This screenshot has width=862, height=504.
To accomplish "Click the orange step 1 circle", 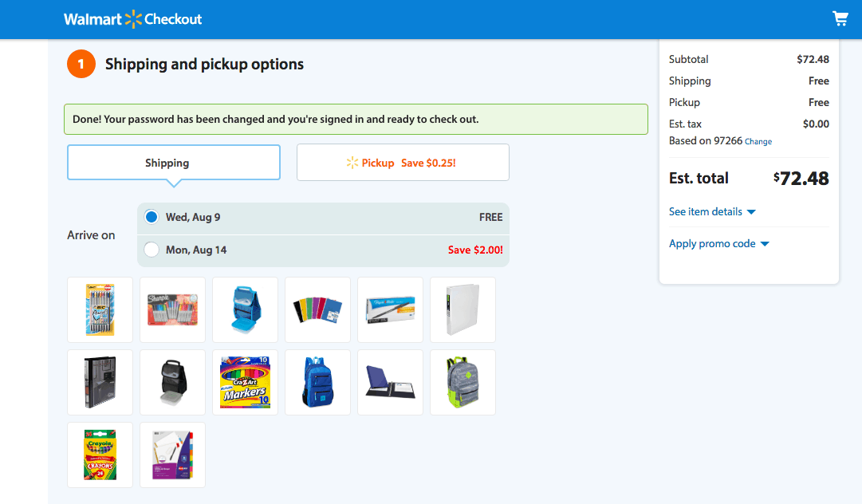I will tap(81, 64).
